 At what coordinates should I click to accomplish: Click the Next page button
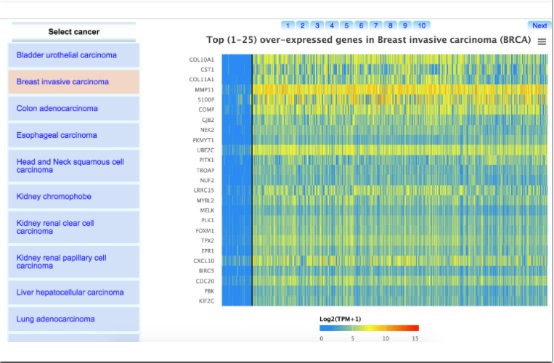[540, 25]
